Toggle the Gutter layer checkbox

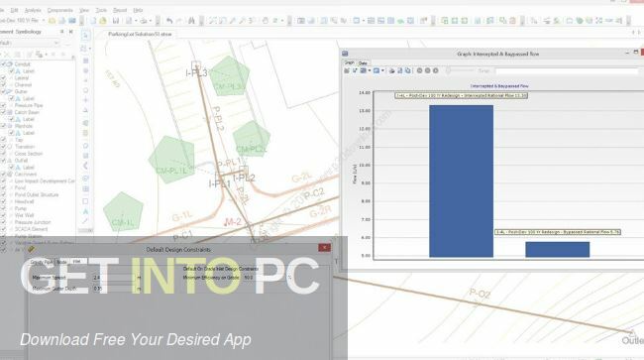pos(3,91)
